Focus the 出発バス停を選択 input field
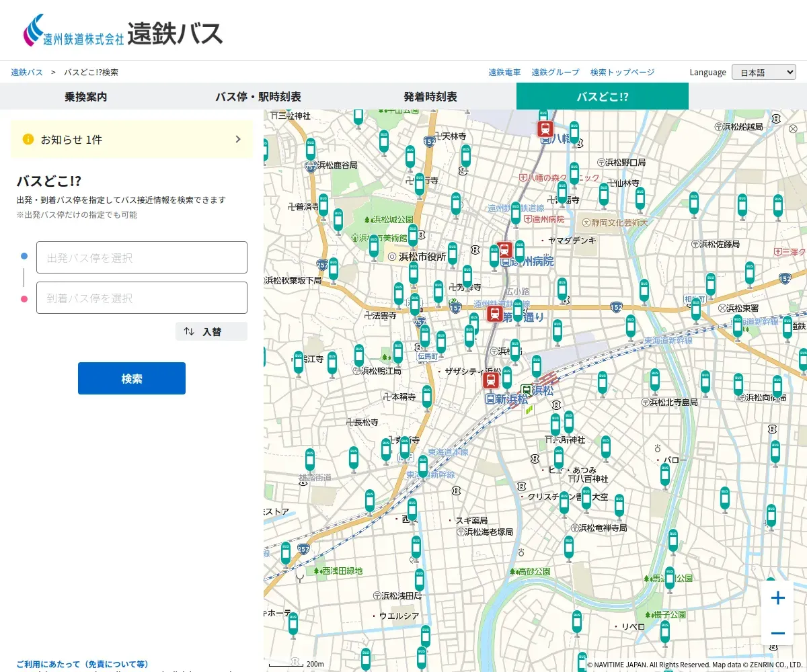The width and height of the screenshot is (807, 672). pos(142,257)
